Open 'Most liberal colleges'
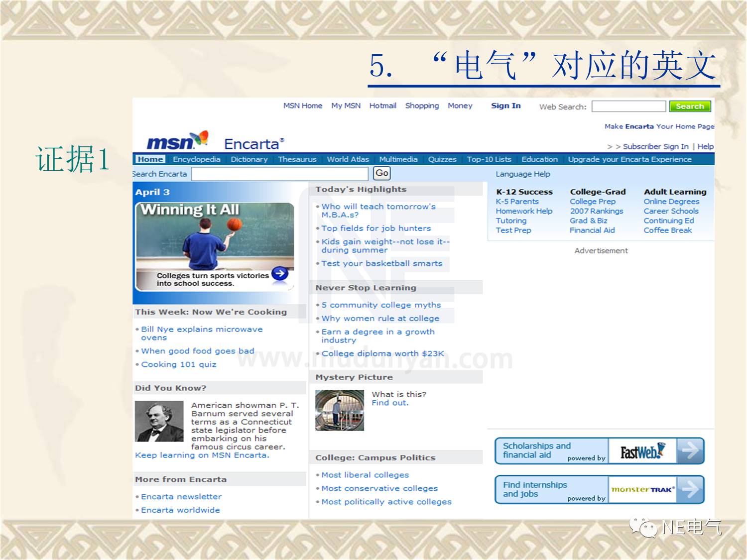Viewport: 747px width, 560px height. coord(365,475)
